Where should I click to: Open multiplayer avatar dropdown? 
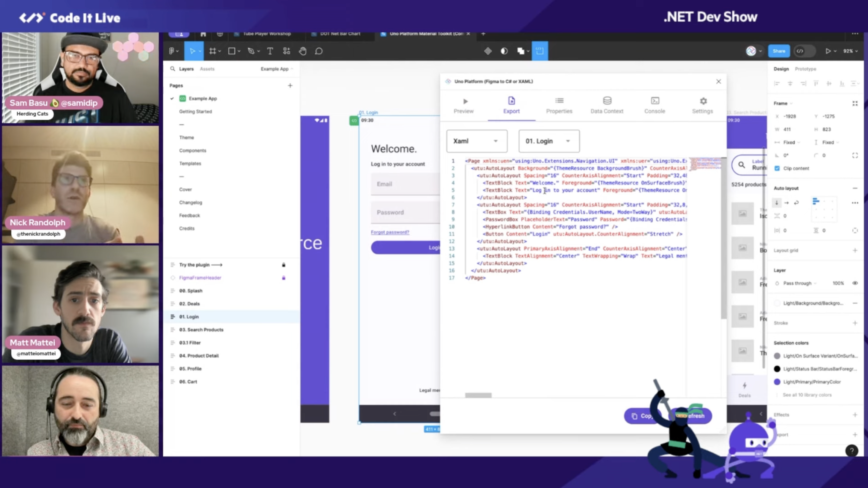tap(754, 51)
